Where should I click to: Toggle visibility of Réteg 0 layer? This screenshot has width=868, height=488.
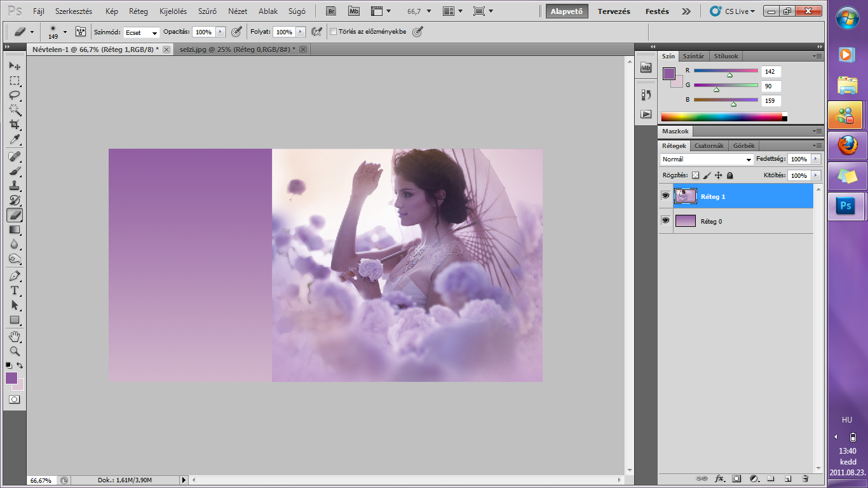click(665, 220)
